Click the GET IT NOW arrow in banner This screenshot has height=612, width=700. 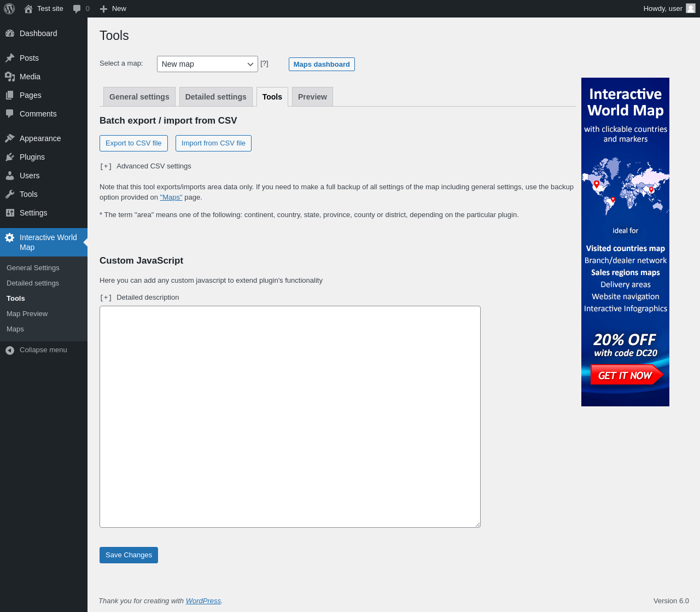point(627,375)
